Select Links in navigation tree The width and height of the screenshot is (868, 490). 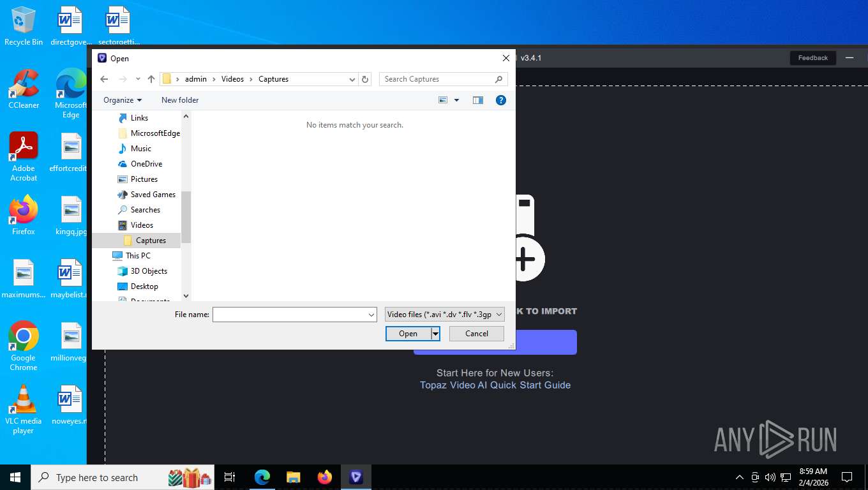139,118
